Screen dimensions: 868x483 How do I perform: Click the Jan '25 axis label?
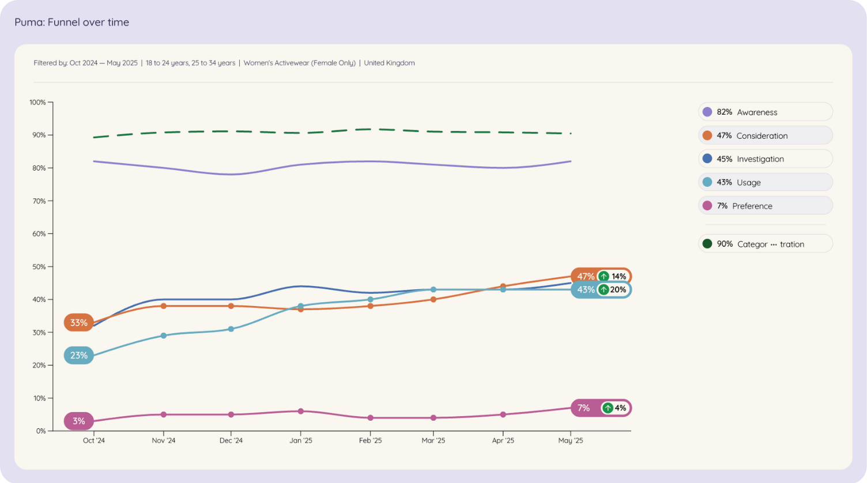[x=301, y=440]
